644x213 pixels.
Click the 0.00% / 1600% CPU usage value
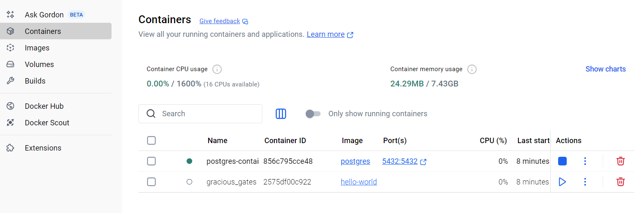pos(174,84)
